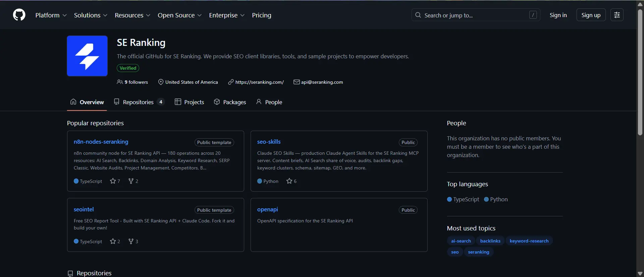644x277 pixels.
Task: Open the Pricing page
Action: (x=262, y=15)
